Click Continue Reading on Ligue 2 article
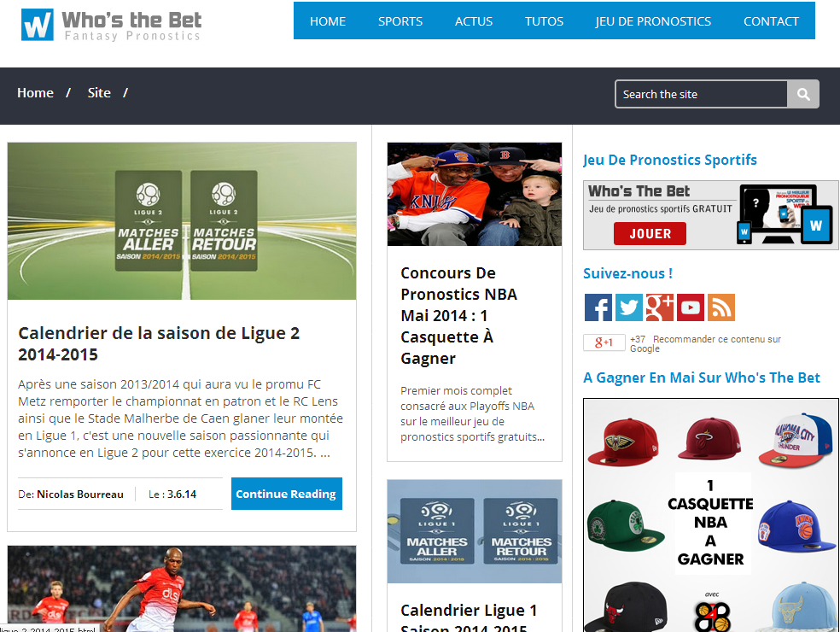840x632 pixels. pyautogui.click(x=287, y=494)
